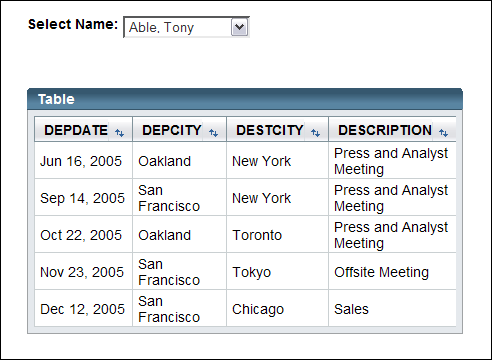The width and height of the screenshot is (492, 360).
Task: Click the Table panel title
Action: [x=56, y=99]
